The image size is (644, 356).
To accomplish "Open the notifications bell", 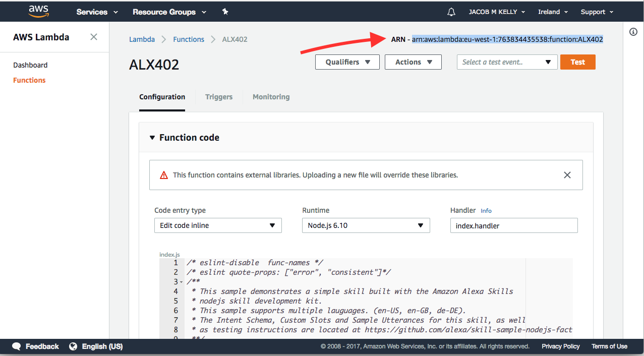I will [x=451, y=12].
